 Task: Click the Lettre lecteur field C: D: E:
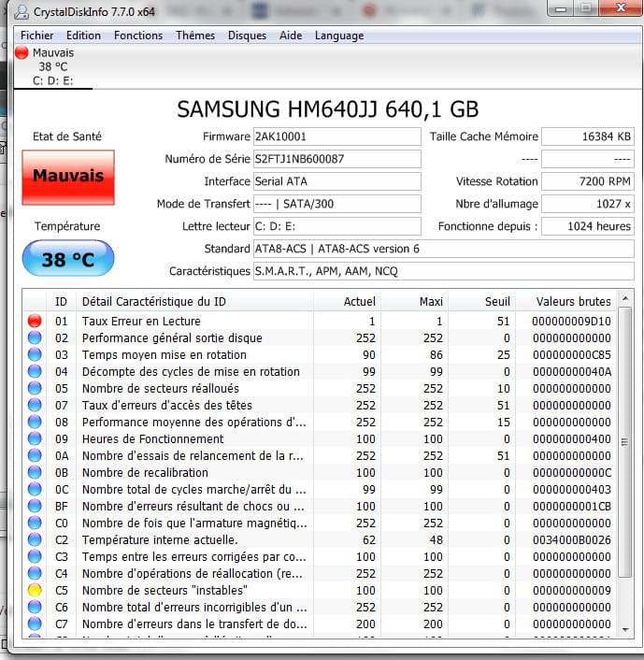coord(337,226)
